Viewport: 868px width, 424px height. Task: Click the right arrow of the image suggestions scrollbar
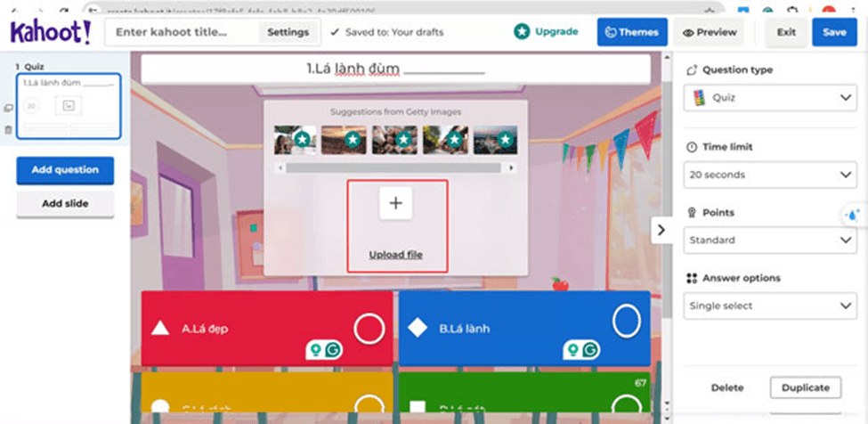[x=510, y=167]
